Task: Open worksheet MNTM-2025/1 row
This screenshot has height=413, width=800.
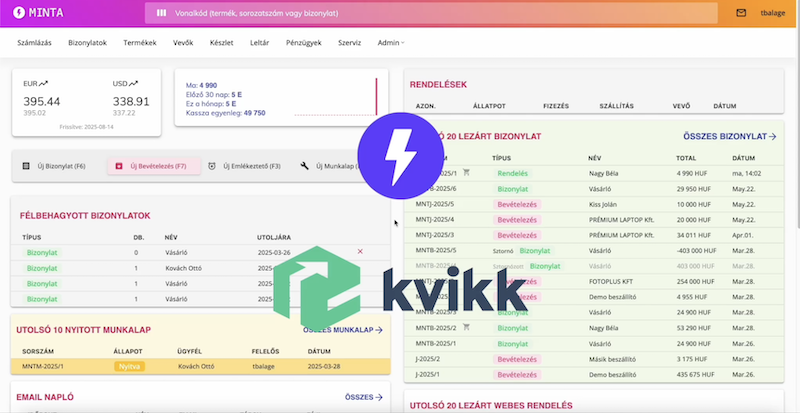Action: point(201,366)
